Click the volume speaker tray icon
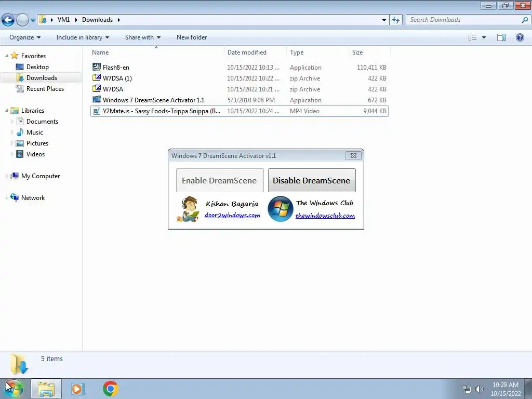The width and height of the screenshot is (532, 399). 480,389
